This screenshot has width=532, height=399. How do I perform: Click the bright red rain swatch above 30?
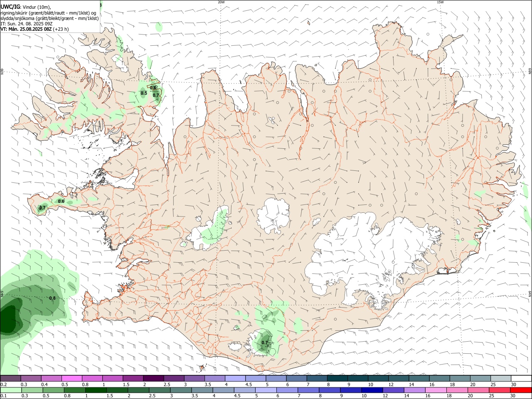pos(521,390)
